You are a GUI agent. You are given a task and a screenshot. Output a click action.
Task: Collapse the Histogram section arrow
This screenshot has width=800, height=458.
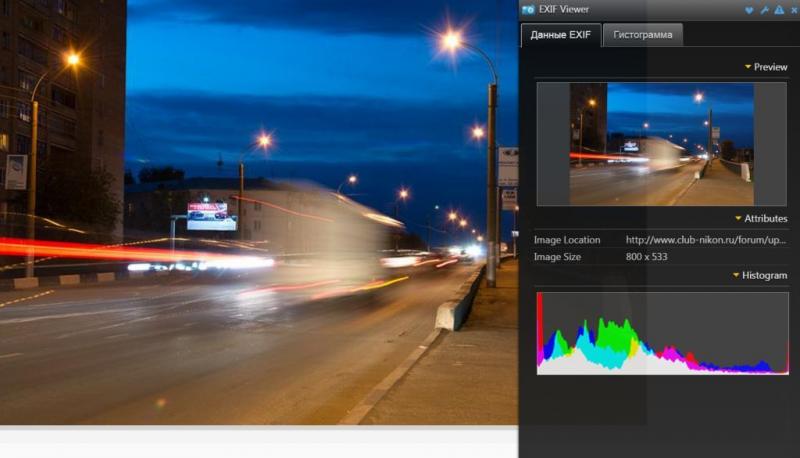[736, 275]
